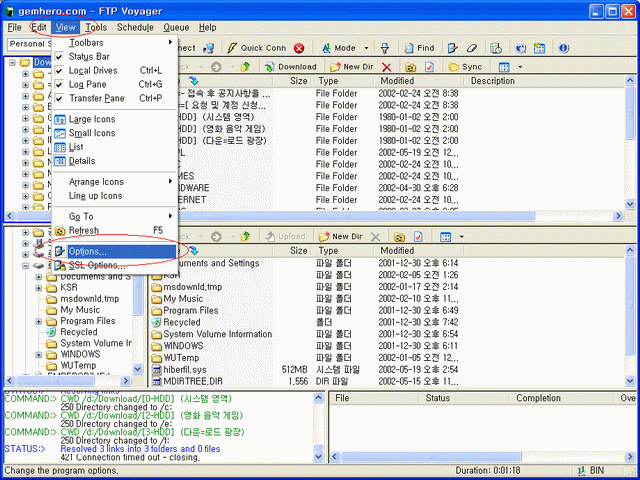Select WUTemp folder in local tree
This screenshot has height=480, width=640.
78,365
